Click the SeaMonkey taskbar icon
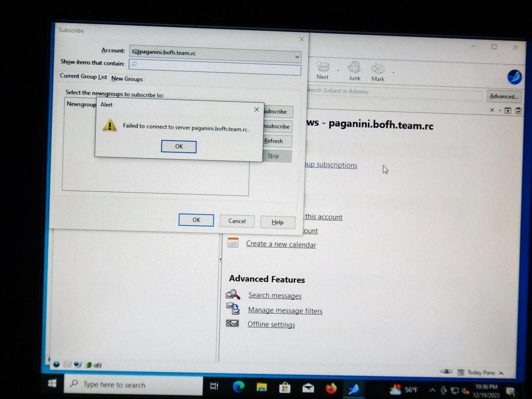This screenshot has height=399, width=532. [354, 389]
